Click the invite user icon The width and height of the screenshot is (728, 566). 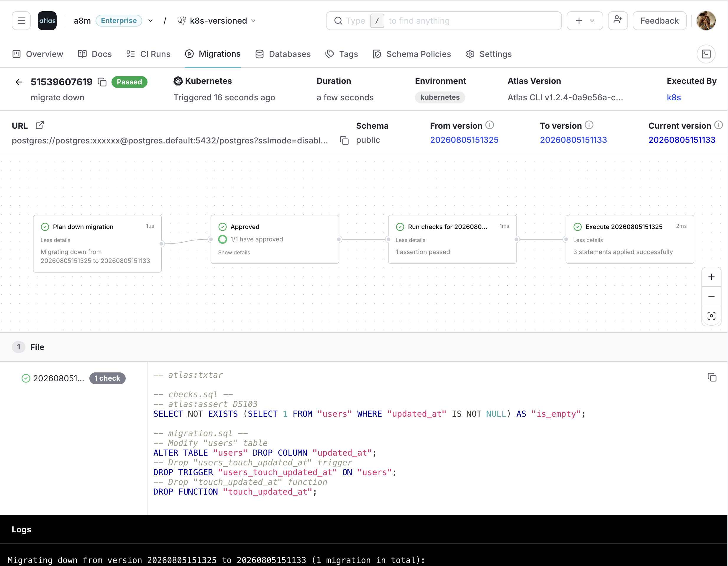pos(618,21)
